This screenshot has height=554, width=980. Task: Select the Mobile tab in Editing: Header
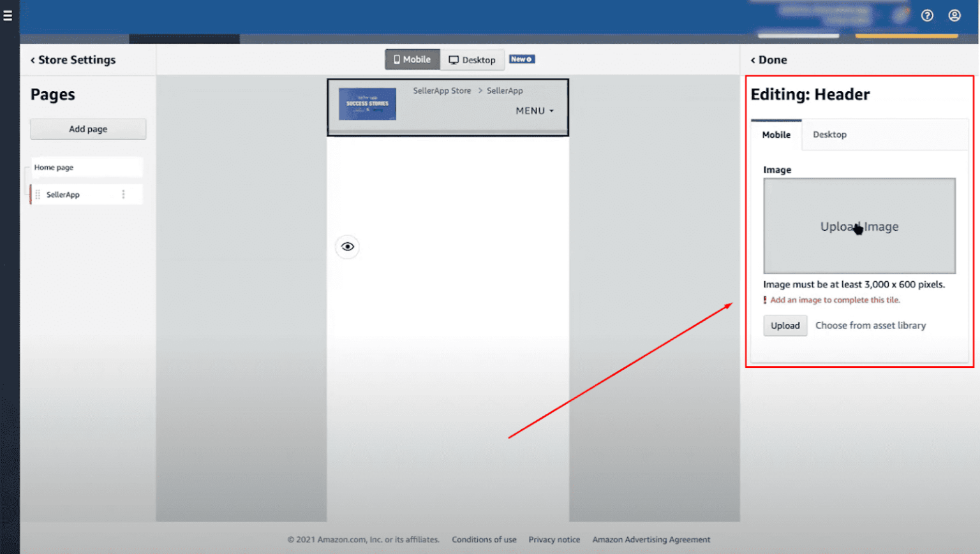(776, 135)
